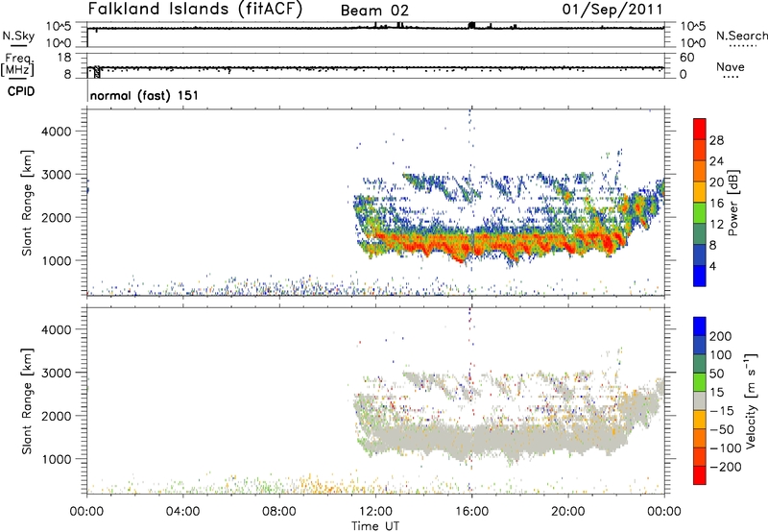Select the teal 50–100 Velocity swatch
Image resolution: width=768 pixels, height=532 pixels.
coord(700,364)
